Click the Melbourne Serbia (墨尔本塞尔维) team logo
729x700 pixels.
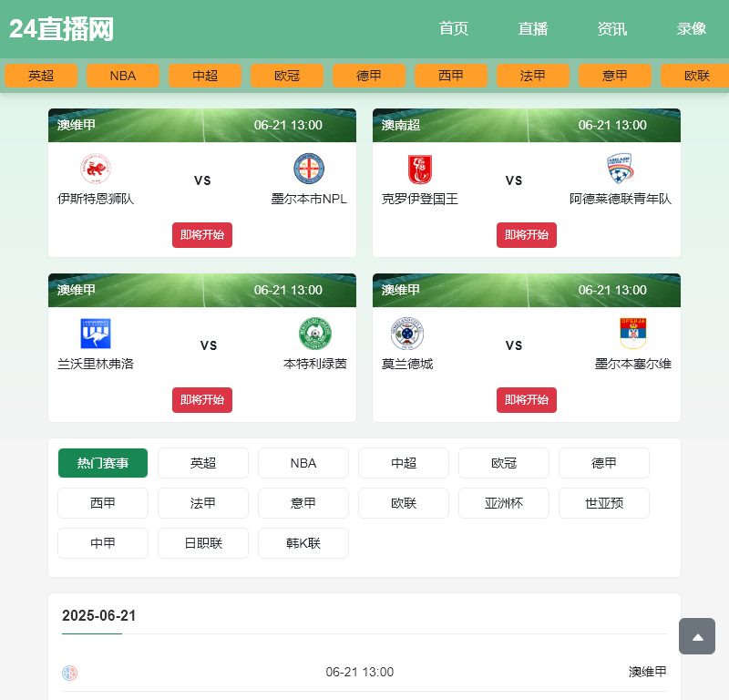click(x=632, y=334)
